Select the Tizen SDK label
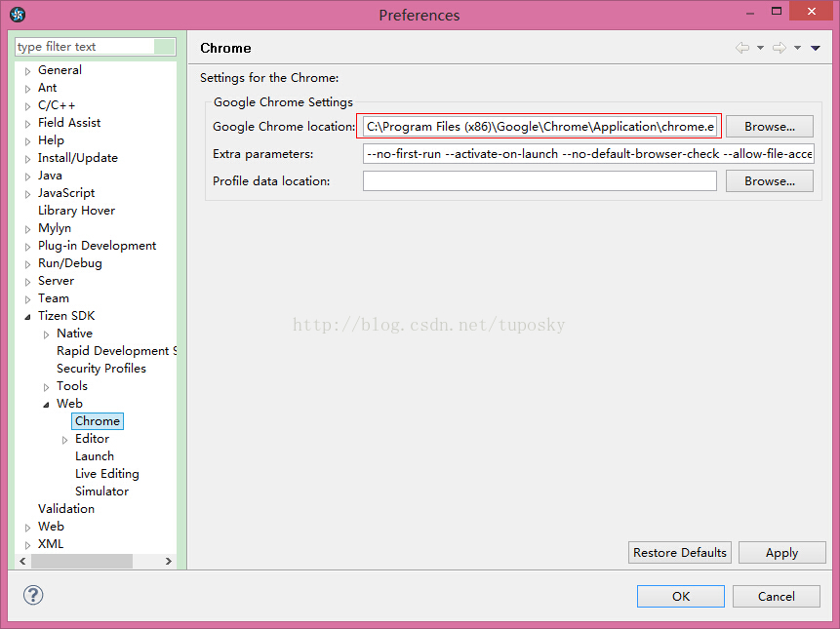Screen dimensions: 840x629 coord(66,315)
